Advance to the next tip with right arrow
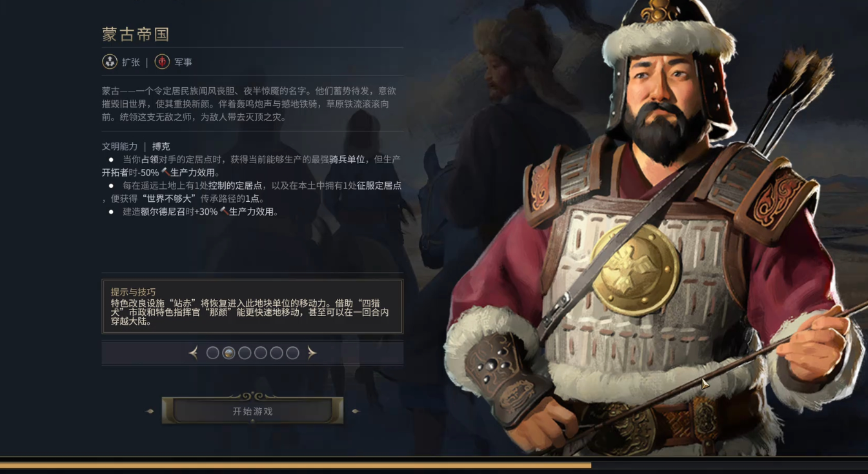The width and height of the screenshot is (868, 474). 312,353
